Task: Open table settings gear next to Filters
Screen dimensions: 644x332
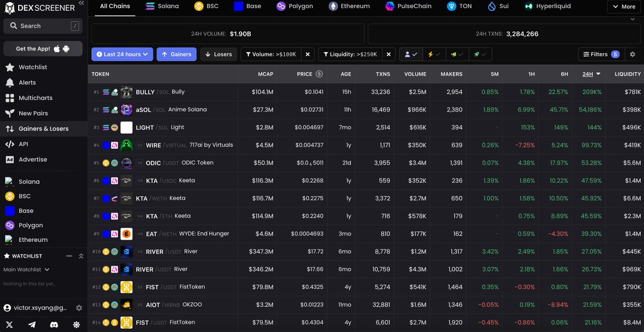Action: coord(632,54)
